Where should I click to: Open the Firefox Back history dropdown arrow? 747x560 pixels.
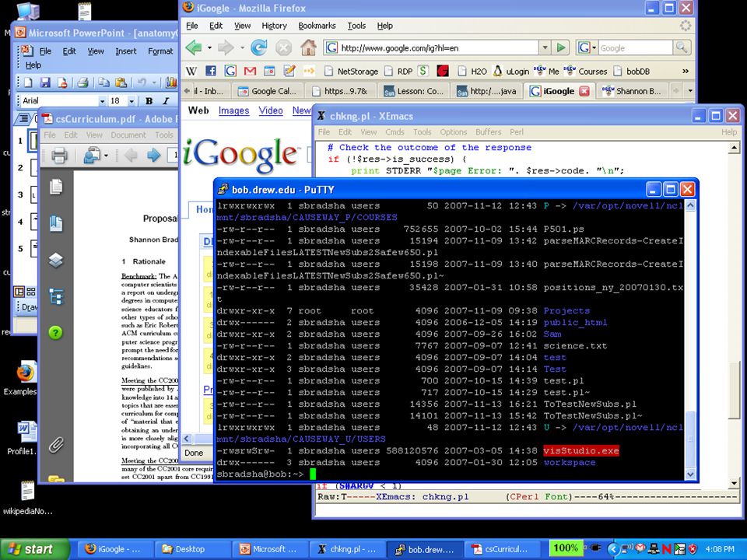tap(209, 47)
